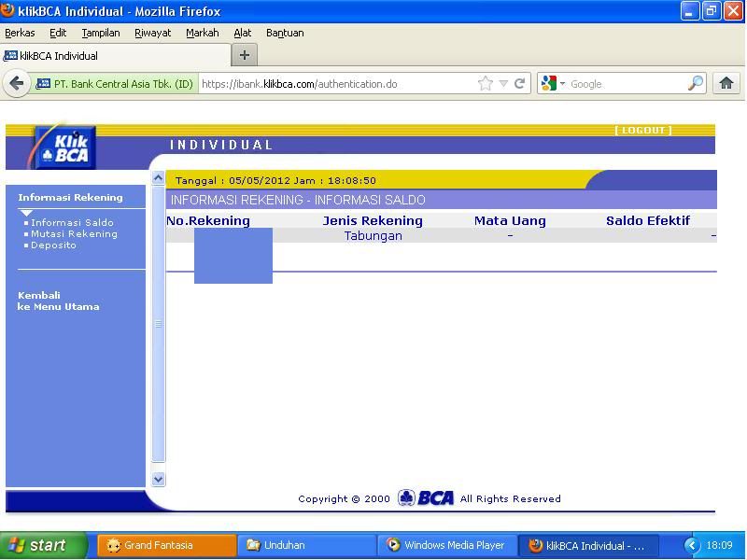Expand hidden system tray icons arrow
747x560 pixels.
(x=692, y=545)
